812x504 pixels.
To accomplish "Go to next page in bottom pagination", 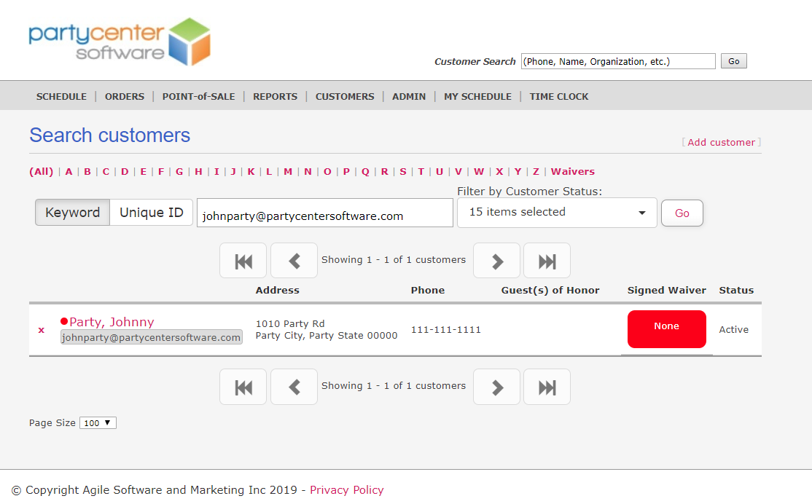I will pyautogui.click(x=496, y=387).
